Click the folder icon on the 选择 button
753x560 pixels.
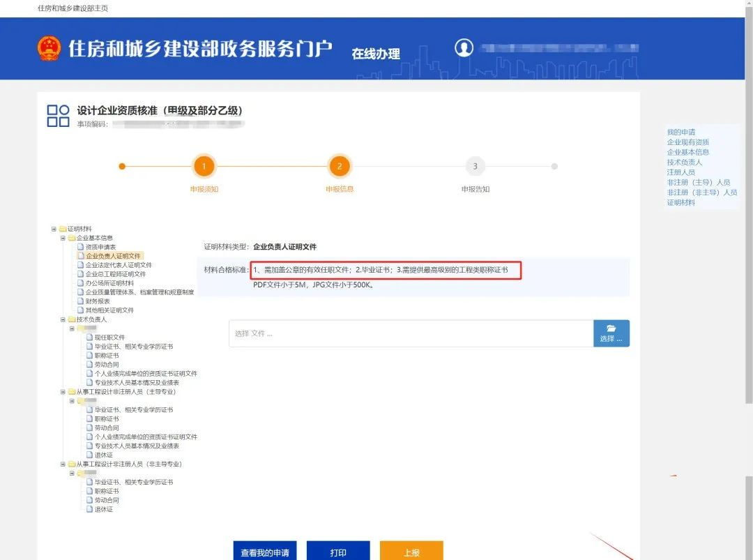[x=611, y=328]
